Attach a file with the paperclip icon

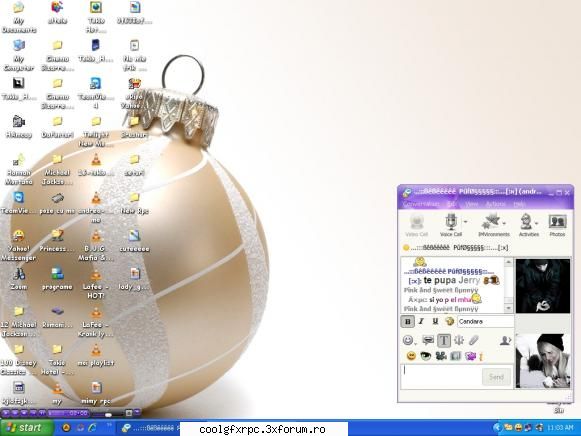(x=474, y=340)
